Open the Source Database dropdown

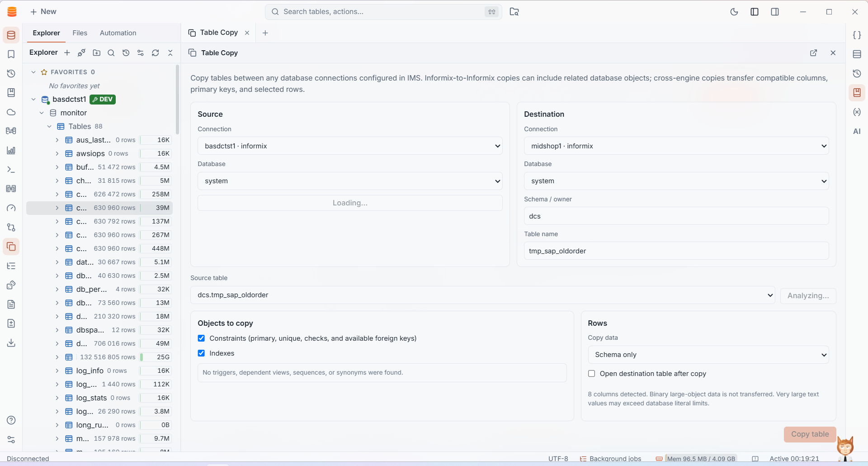350,181
